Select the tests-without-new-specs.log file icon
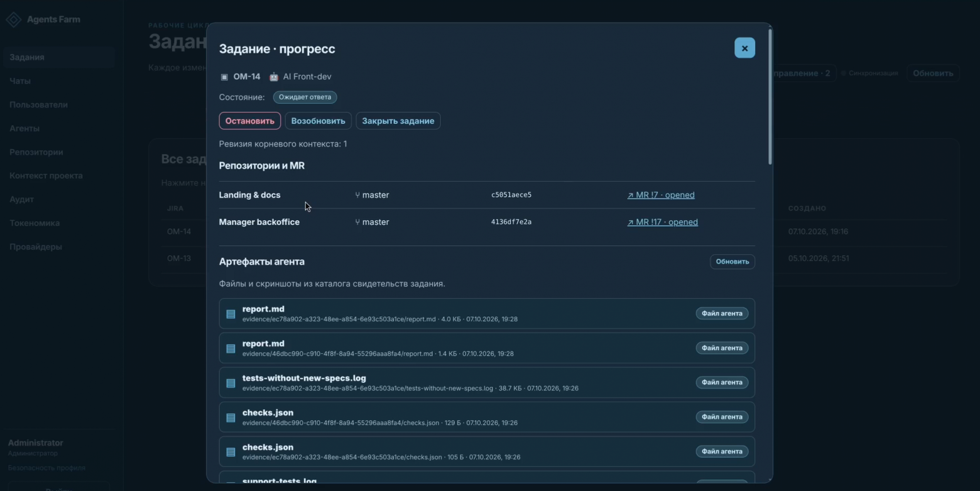980x491 pixels. coord(231,383)
